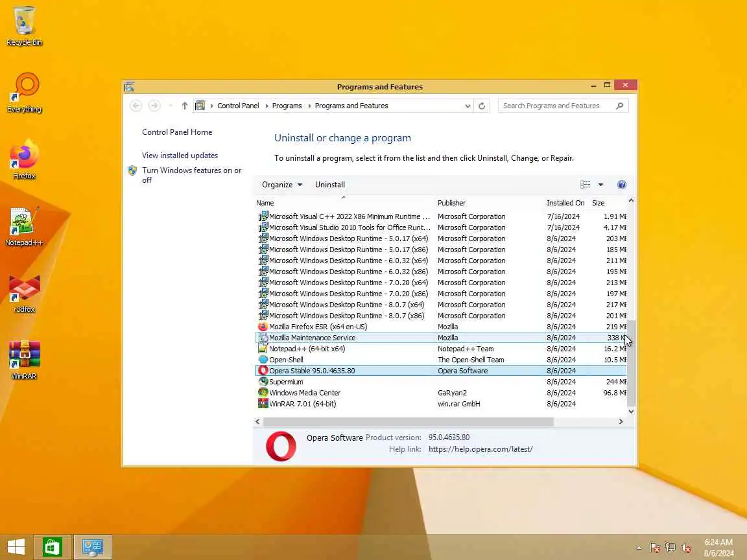Viewport: 747px width, 560px height.
Task: Select Opera Stable 95.0.4635.80 entry
Action: point(441,371)
